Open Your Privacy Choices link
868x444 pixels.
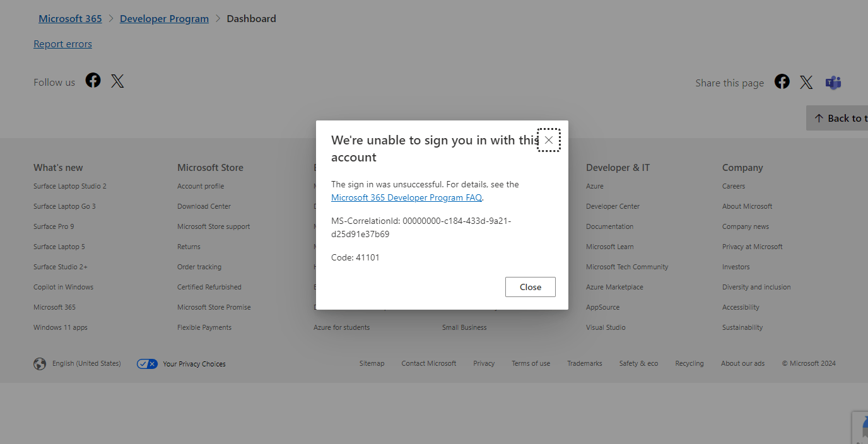(x=194, y=364)
